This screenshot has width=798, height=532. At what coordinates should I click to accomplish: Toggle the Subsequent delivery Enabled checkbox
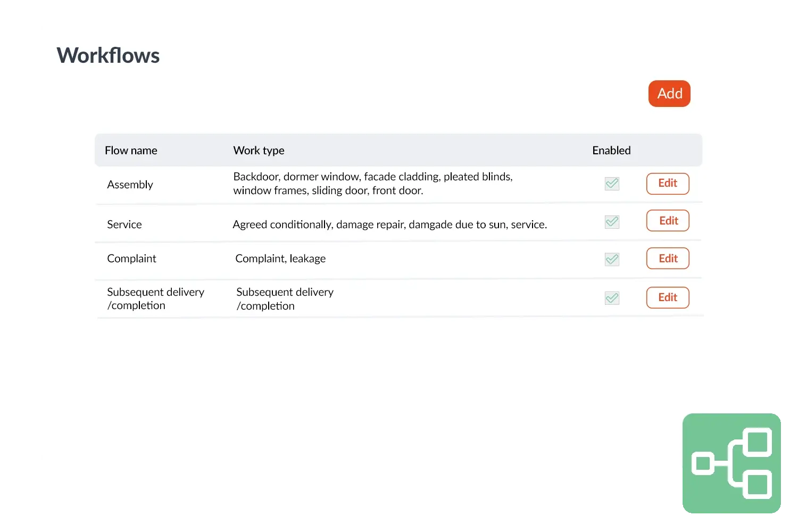click(x=612, y=298)
